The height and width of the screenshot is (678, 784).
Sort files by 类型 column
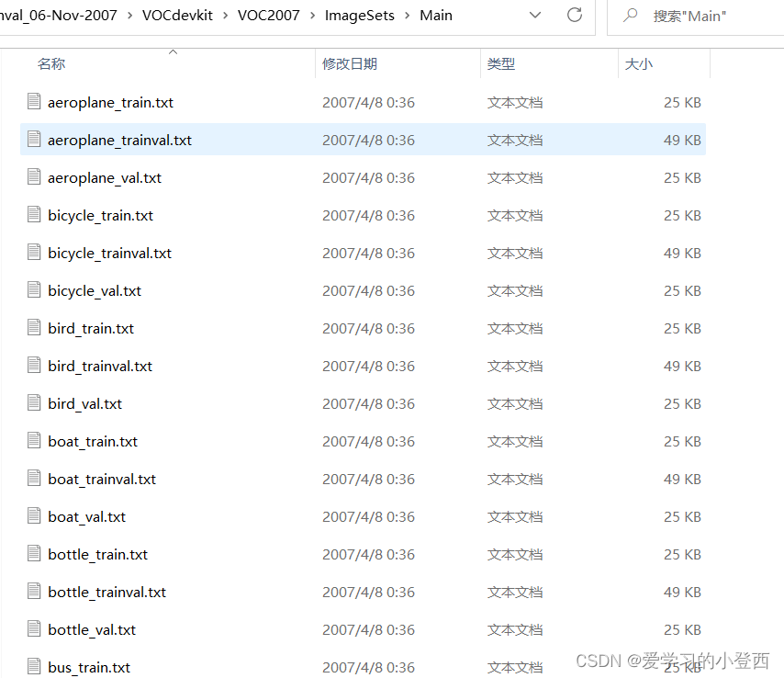(x=501, y=64)
